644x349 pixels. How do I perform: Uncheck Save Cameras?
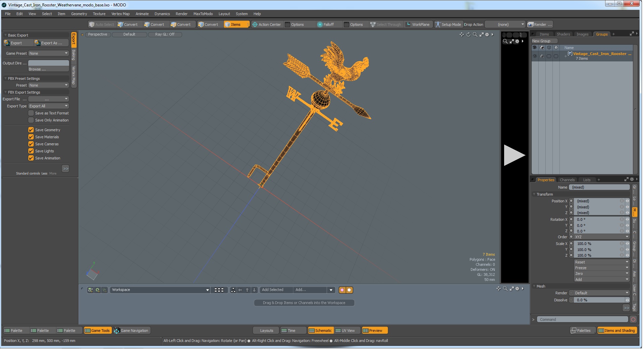31,144
